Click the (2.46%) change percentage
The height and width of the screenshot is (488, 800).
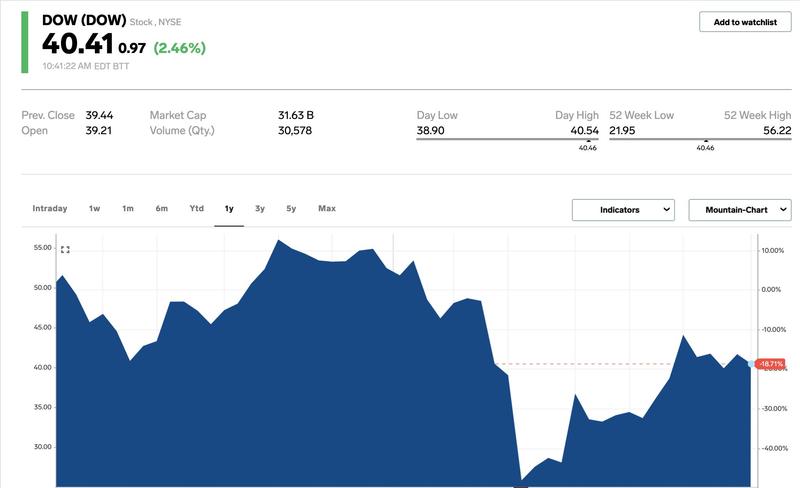coord(180,48)
